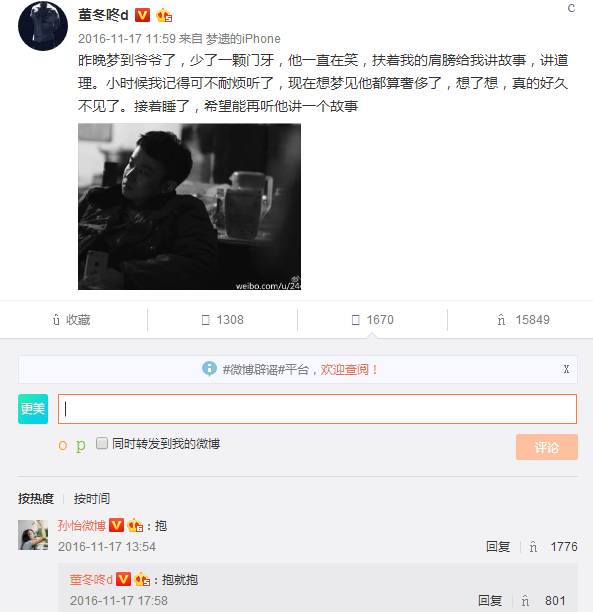Submit with the orange 评论 button
The image size is (593, 612).
[547, 447]
